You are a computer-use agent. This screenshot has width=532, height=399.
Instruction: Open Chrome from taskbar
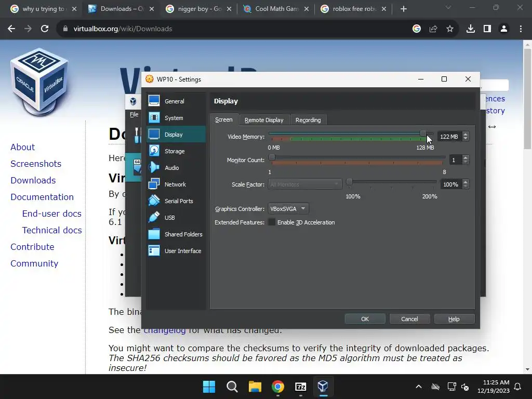tap(278, 387)
